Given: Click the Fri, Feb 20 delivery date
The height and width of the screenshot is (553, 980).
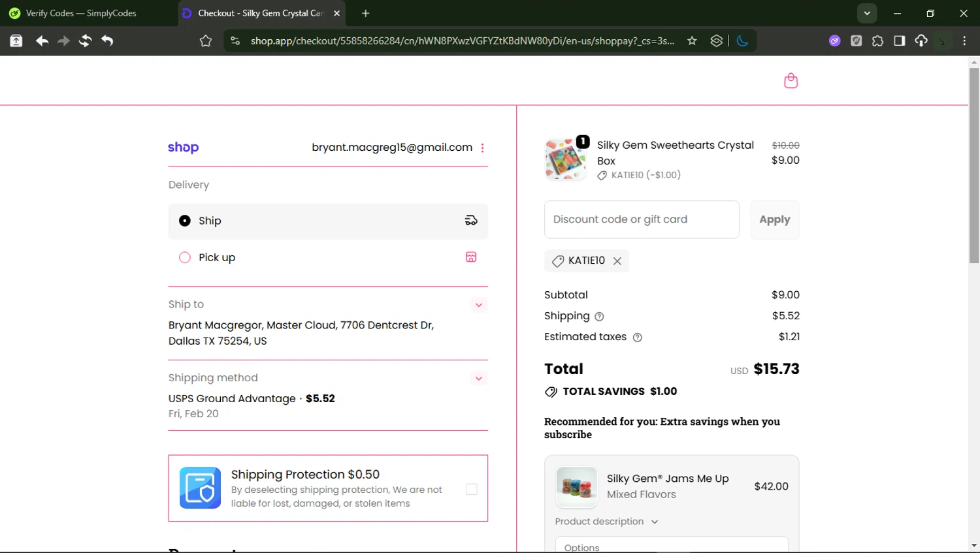Looking at the screenshot, I should pyautogui.click(x=193, y=414).
